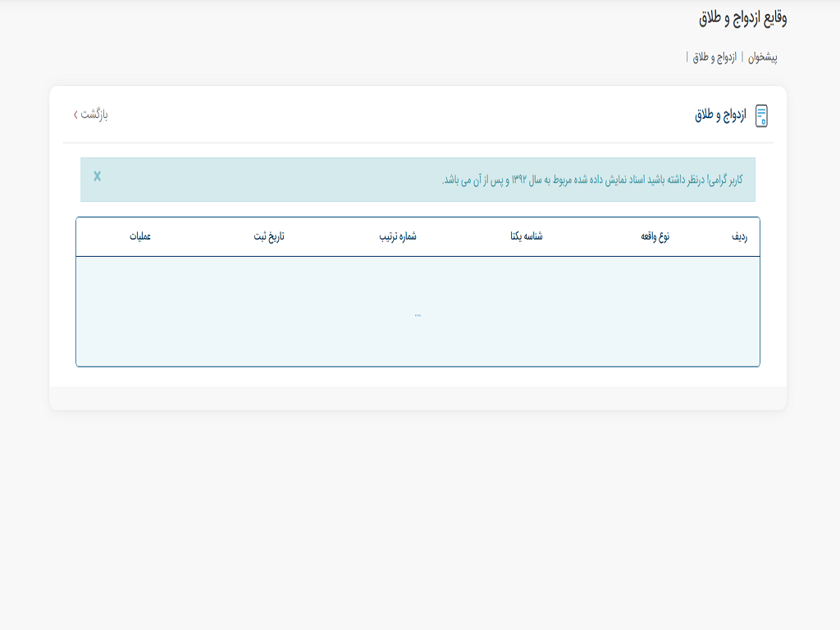Click the کاربر گرامی notice message text
The height and width of the screenshot is (630, 840).
592,180
